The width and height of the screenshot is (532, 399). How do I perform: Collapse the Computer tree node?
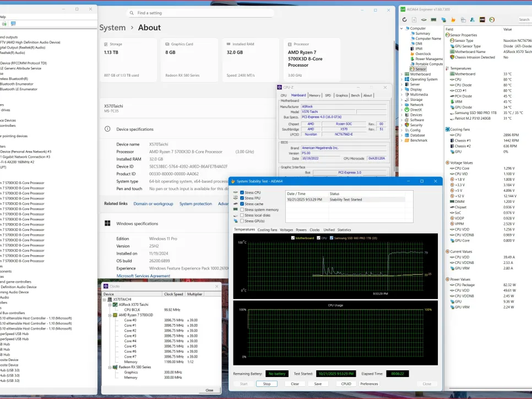click(x=402, y=28)
